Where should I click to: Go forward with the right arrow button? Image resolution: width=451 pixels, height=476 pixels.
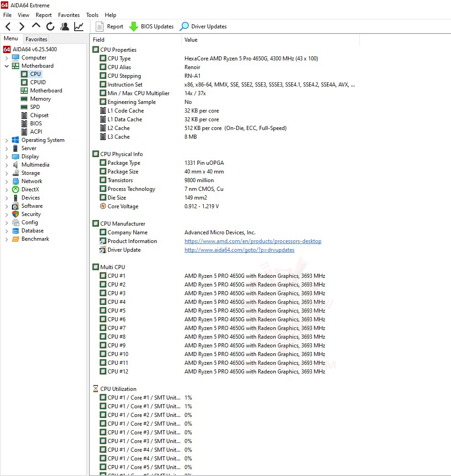tap(22, 27)
